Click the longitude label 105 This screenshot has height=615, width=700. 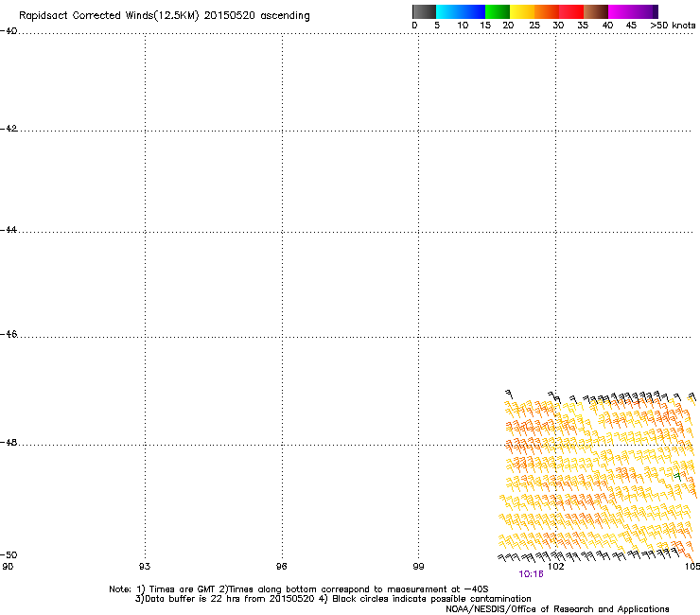692,567
